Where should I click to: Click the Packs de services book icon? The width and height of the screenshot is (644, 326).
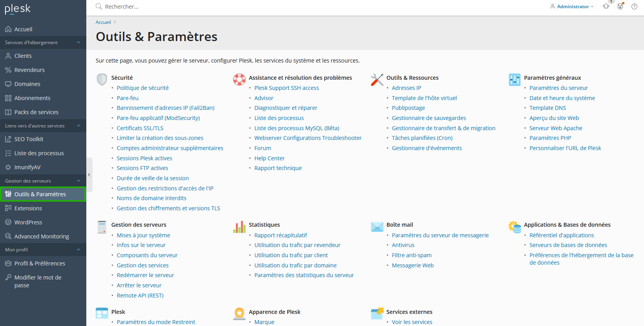[8, 112]
